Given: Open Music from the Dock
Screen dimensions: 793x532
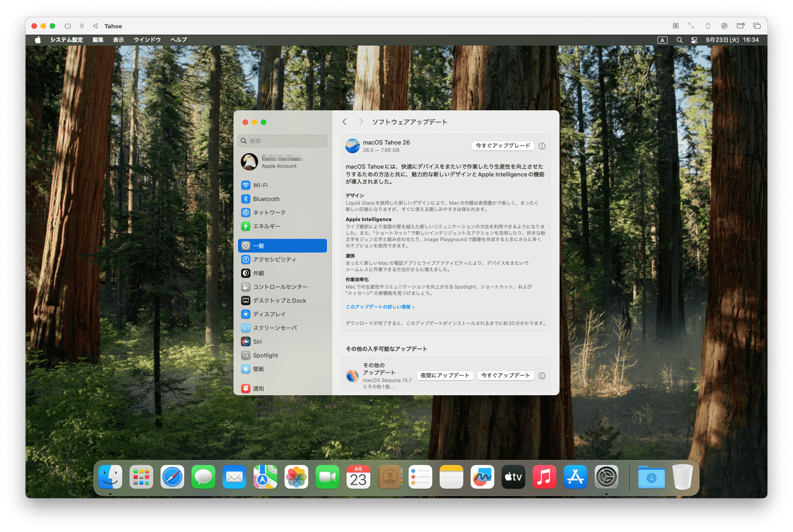Looking at the screenshot, I should point(544,477).
